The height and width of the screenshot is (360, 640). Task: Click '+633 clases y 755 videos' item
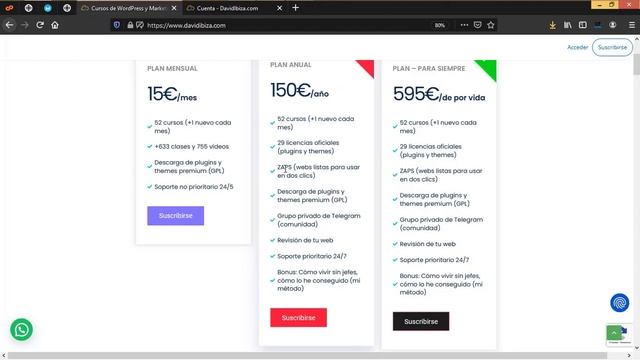191,147
